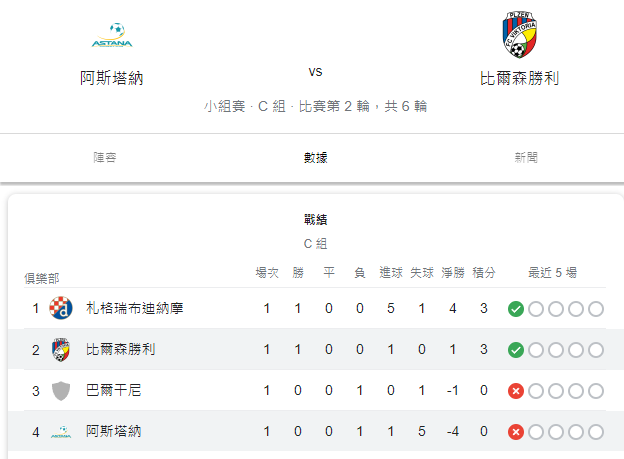Viewport: 624px width, 459px height.
Task: Click the 積分 column header
Action: [484, 273]
